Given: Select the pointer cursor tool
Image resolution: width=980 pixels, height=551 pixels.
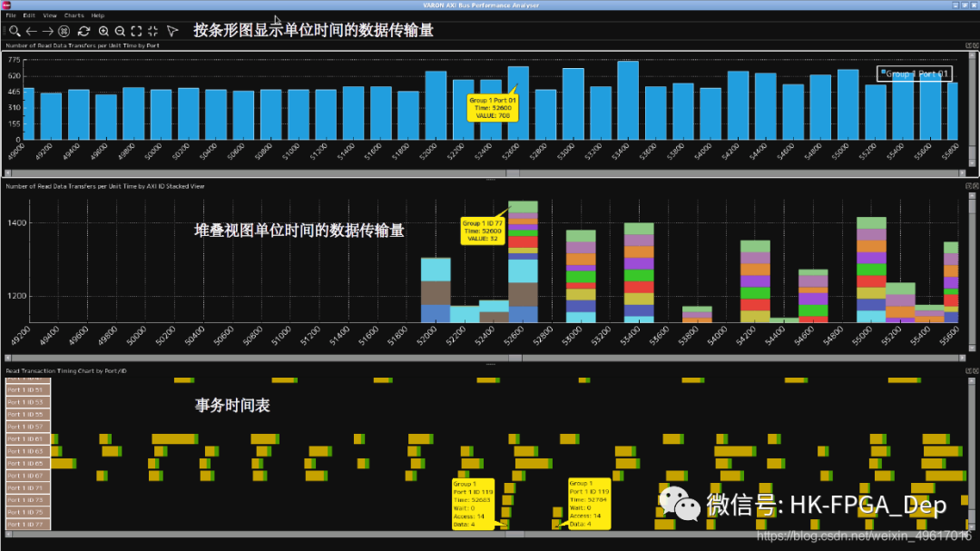Looking at the screenshot, I should pos(171,30).
